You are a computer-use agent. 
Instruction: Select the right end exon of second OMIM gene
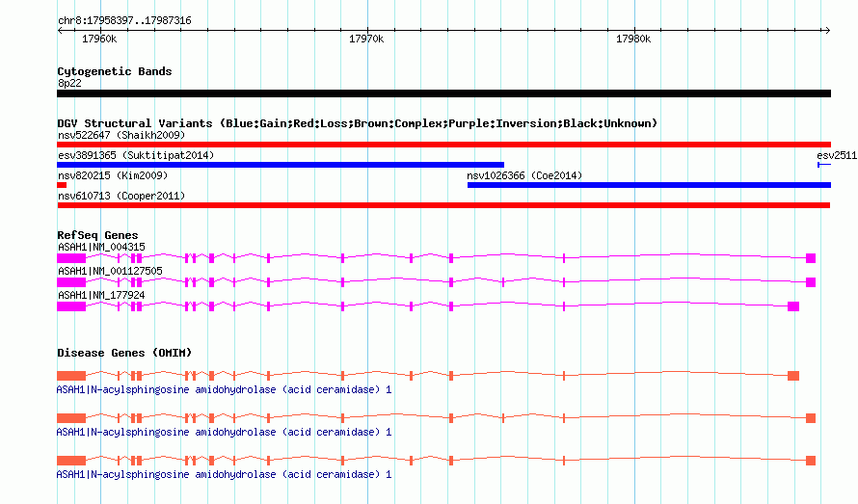tap(811, 418)
